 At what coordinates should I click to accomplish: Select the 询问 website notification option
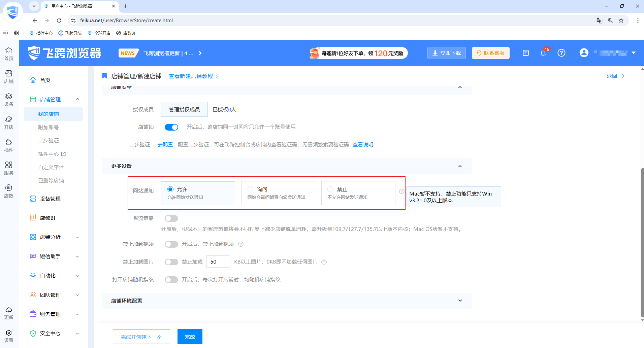pyautogui.click(x=278, y=193)
